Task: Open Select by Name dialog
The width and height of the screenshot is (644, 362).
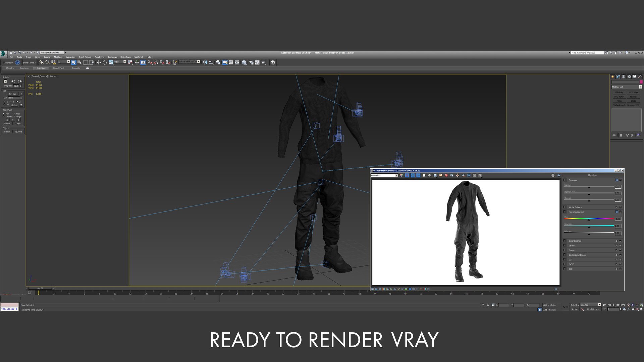Action: pos(79,62)
